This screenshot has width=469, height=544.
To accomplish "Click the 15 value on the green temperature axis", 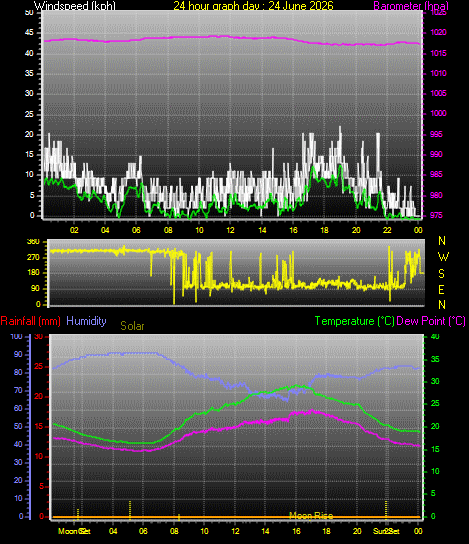I will 435,449.
